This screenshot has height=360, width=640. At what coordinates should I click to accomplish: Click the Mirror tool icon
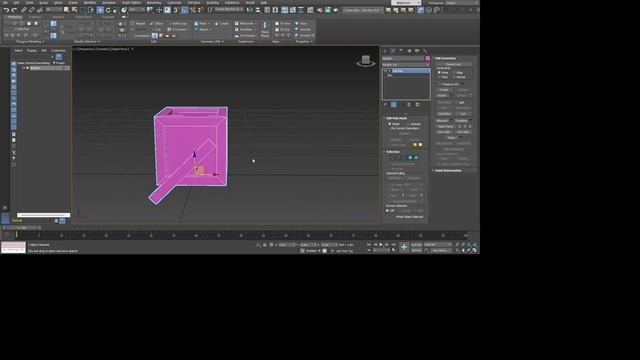pyautogui.click(x=250, y=10)
